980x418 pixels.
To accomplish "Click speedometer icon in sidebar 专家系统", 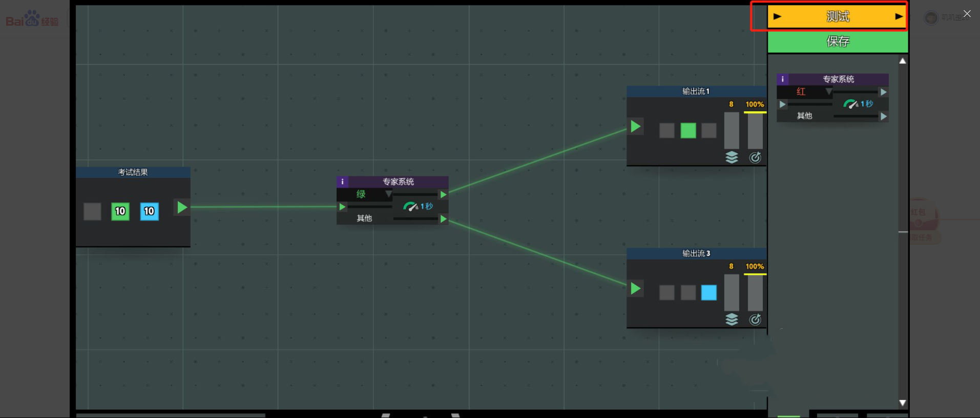I will (x=850, y=104).
